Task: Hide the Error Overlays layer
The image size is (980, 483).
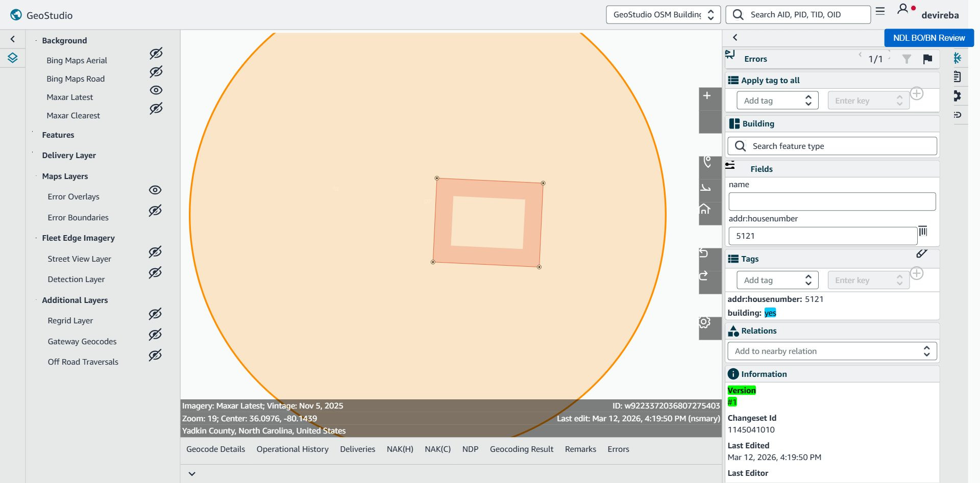Action: pyautogui.click(x=155, y=190)
